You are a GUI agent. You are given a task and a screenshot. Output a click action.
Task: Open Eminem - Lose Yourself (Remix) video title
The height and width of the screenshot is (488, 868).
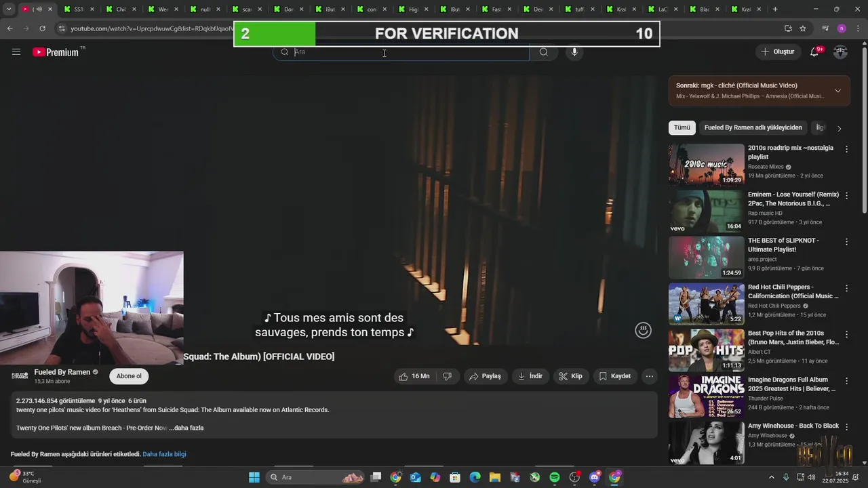pyautogui.click(x=793, y=199)
